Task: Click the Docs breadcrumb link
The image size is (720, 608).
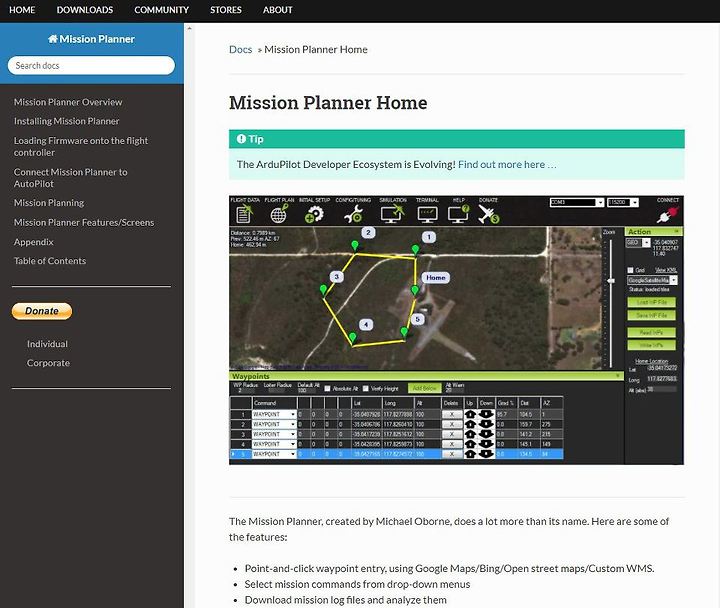Action: 241,49
